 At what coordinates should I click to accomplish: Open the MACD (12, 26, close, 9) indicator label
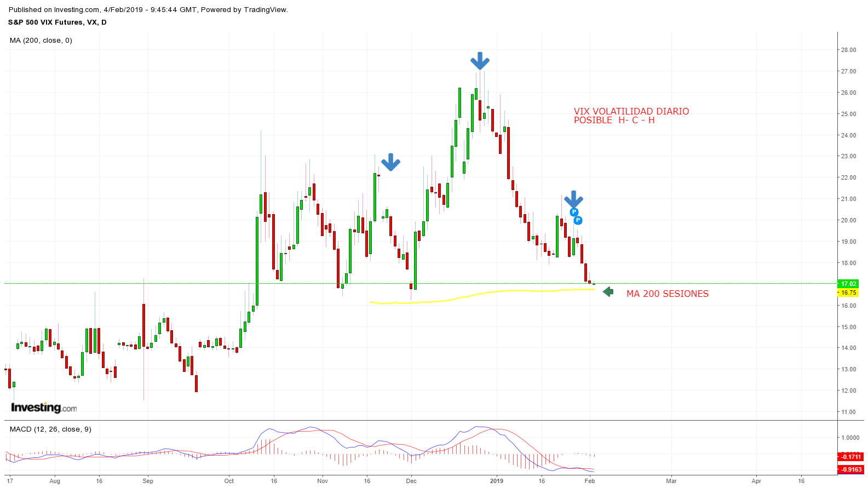pos(50,429)
